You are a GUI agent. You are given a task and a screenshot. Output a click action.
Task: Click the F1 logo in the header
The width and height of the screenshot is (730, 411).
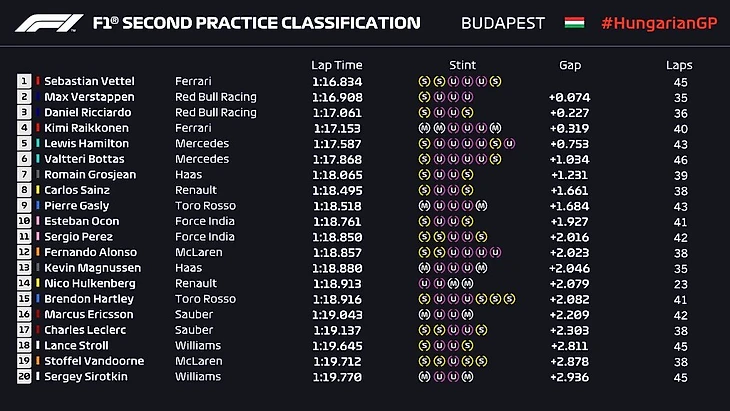(x=46, y=22)
